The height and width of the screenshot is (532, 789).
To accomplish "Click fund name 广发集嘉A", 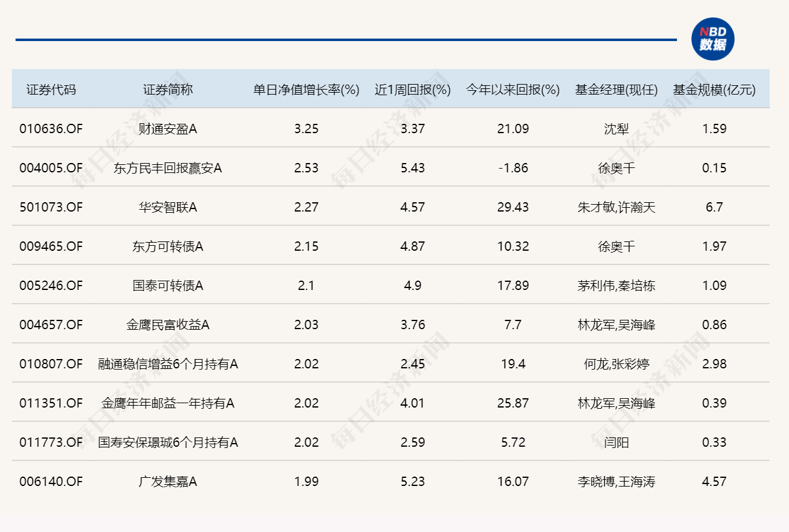I will click(168, 482).
